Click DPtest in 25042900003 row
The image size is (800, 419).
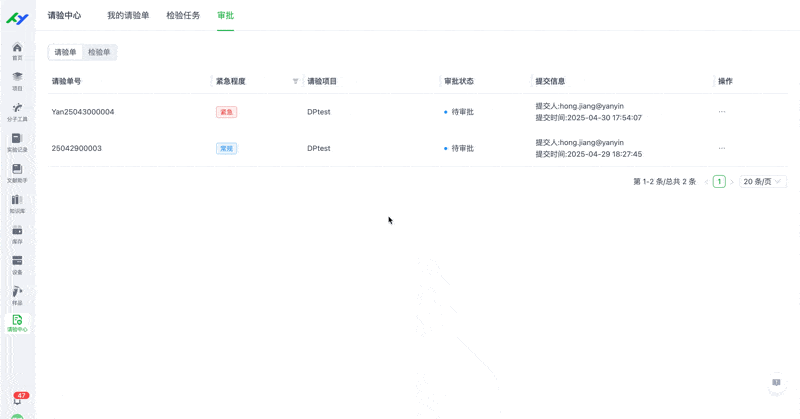[x=319, y=149]
